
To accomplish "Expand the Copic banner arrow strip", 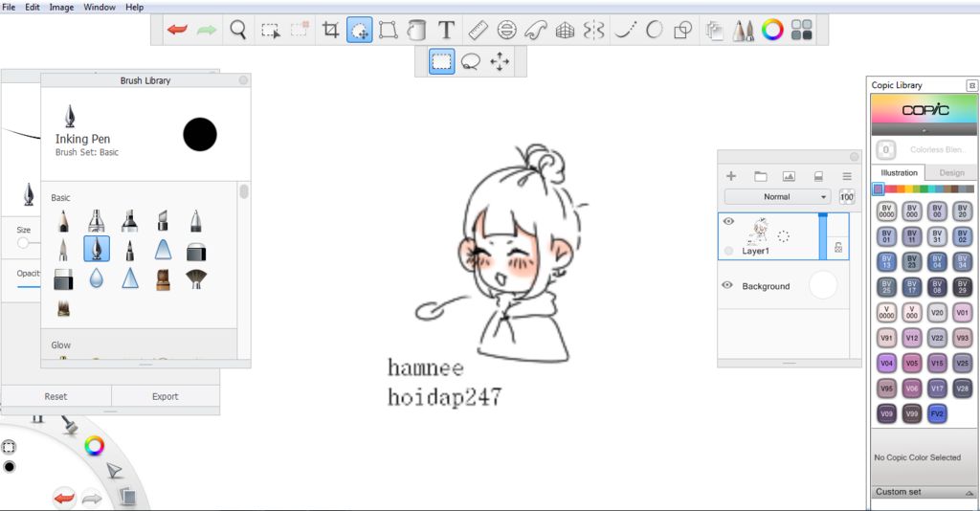I will click(x=924, y=130).
